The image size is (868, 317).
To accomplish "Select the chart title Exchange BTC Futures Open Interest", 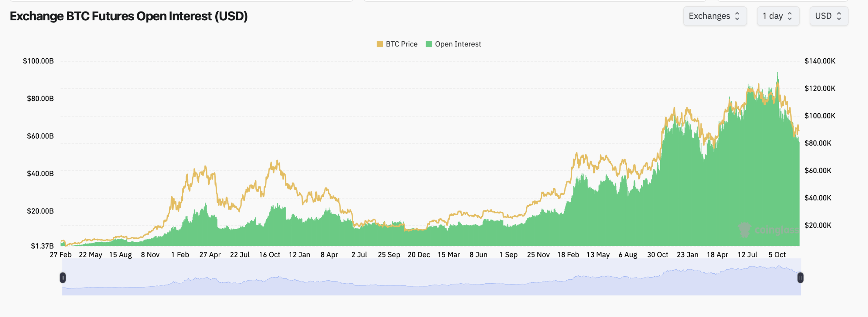I will point(128,16).
